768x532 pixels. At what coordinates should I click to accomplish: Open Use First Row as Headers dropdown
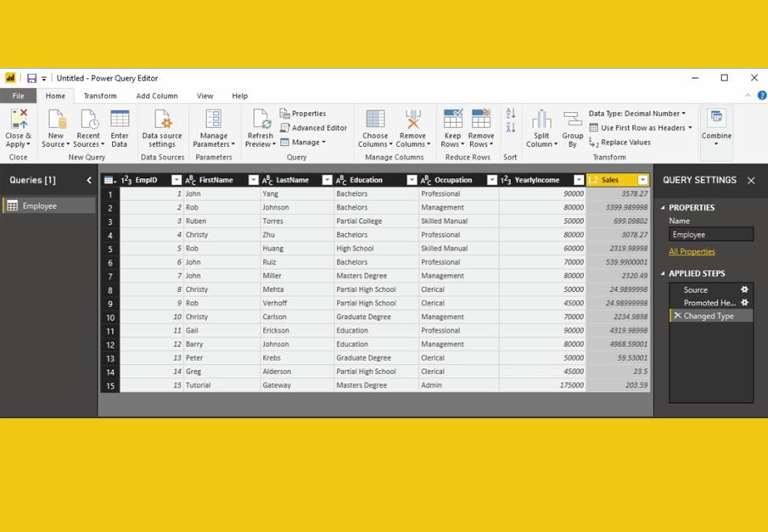pos(641,128)
